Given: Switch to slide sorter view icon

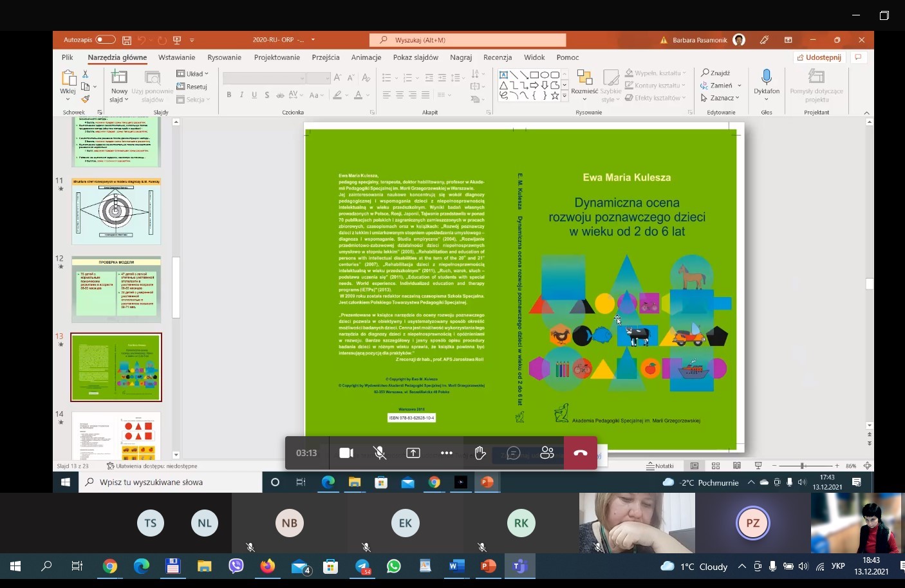Looking at the screenshot, I should point(716,466).
